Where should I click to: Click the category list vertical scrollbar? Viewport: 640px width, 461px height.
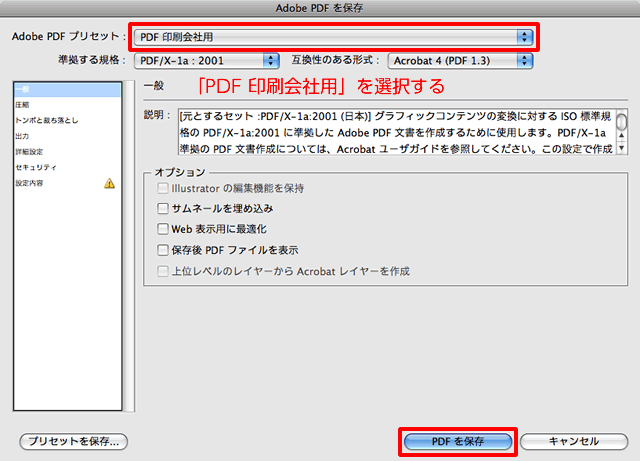click(129, 246)
